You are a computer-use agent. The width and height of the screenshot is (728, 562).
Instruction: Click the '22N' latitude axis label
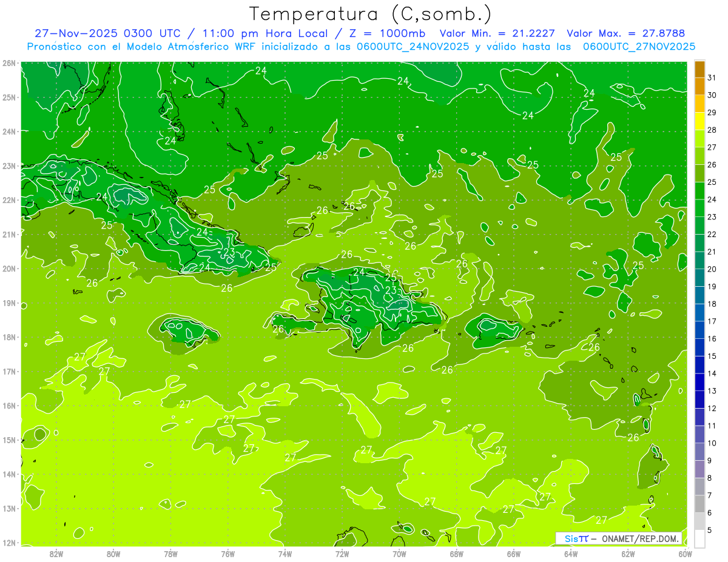pyautogui.click(x=8, y=200)
